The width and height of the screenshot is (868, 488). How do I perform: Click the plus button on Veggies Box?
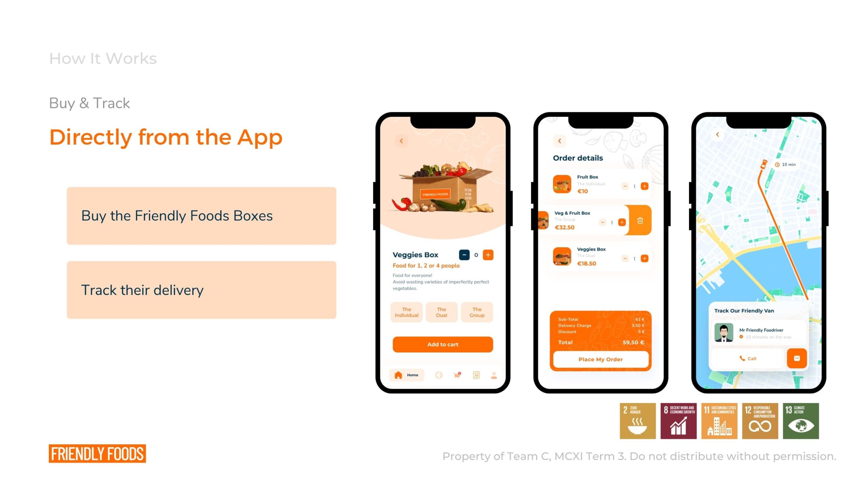[x=488, y=255]
